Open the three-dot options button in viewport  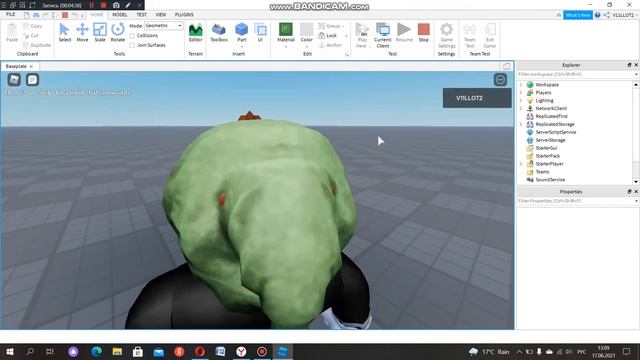[500, 80]
